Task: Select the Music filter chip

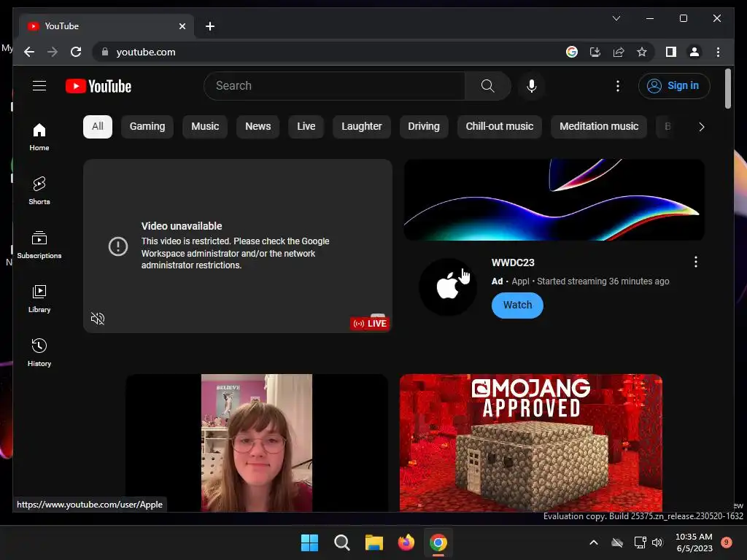Action: (205, 127)
